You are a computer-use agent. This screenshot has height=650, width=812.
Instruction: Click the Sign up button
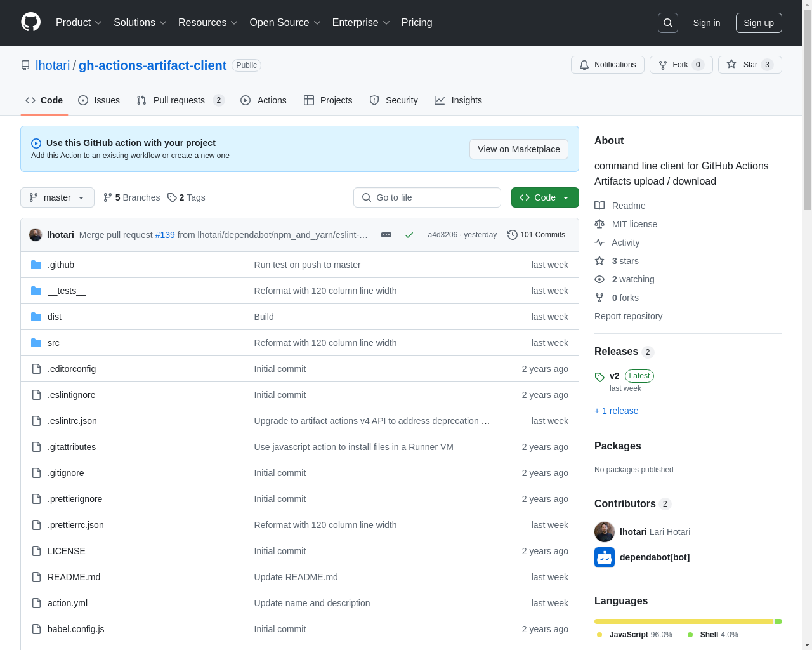[759, 23]
